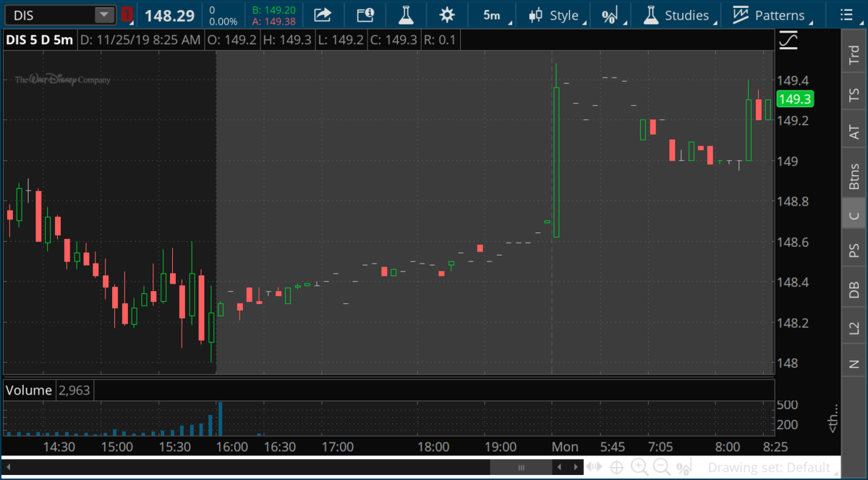Image resolution: width=868 pixels, height=480 pixels.
Task: Click the red link color indicator
Action: [127, 14]
